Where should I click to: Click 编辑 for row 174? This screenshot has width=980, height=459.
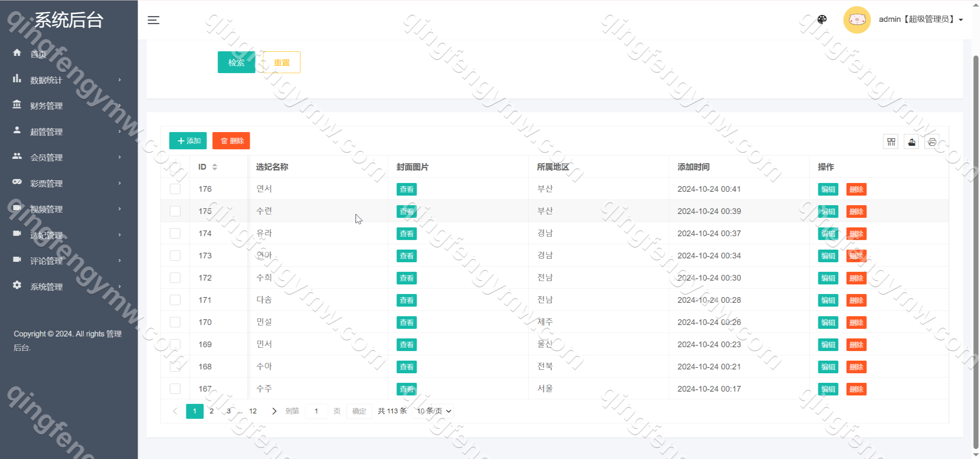click(828, 234)
